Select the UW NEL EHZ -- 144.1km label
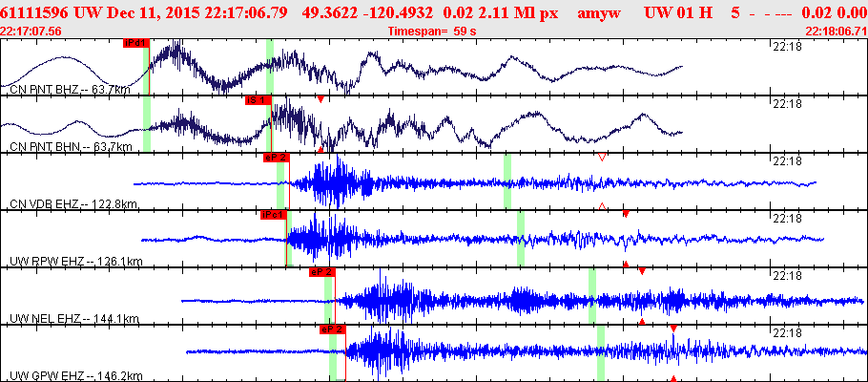The image size is (868, 382). tap(74, 319)
